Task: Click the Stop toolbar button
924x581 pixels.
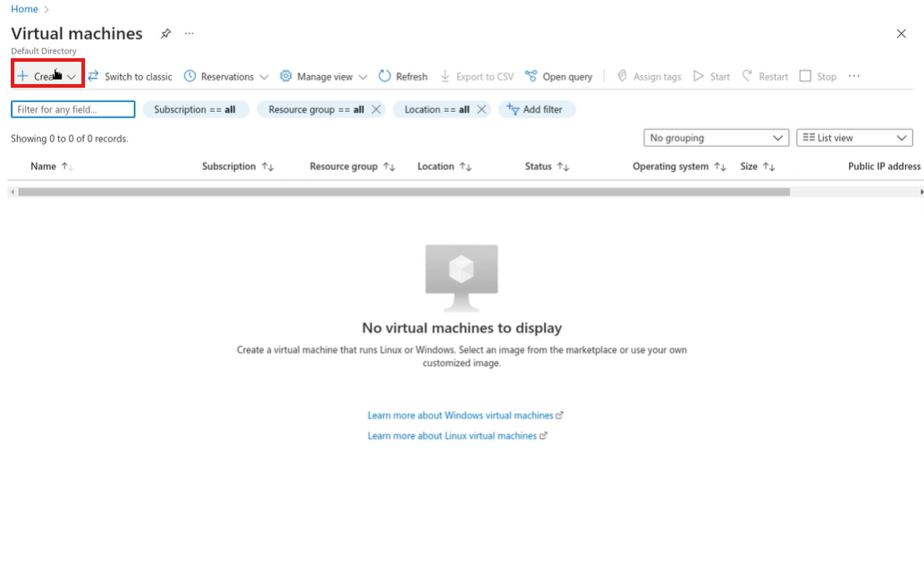Action: 818,77
